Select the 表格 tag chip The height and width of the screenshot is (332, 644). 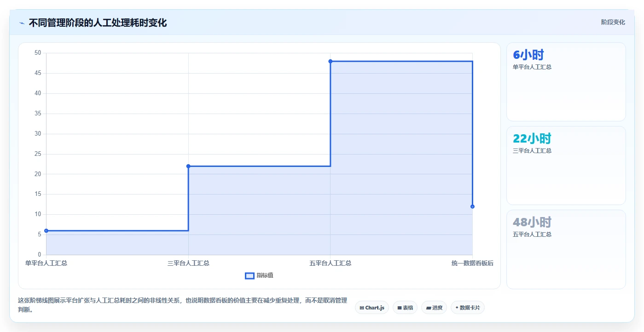[405, 308]
